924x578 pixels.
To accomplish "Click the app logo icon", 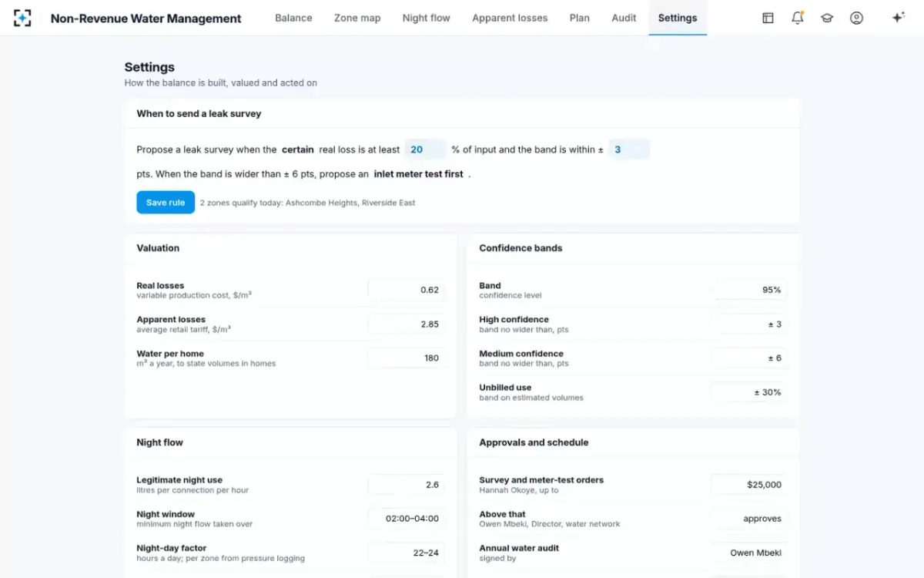I will [x=23, y=18].
